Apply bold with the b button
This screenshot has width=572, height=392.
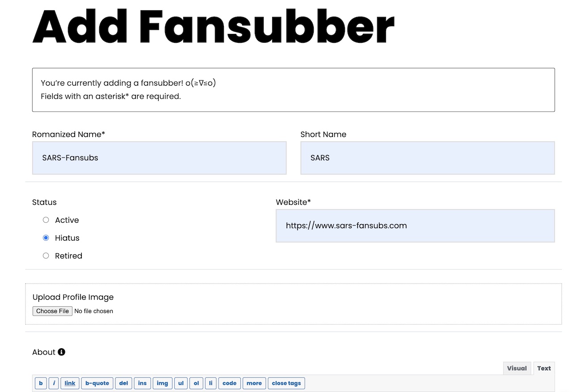[x=41, y=383]
